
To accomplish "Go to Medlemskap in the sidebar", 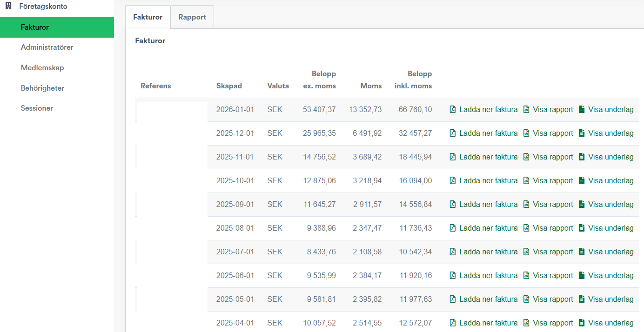I will 42,68.
